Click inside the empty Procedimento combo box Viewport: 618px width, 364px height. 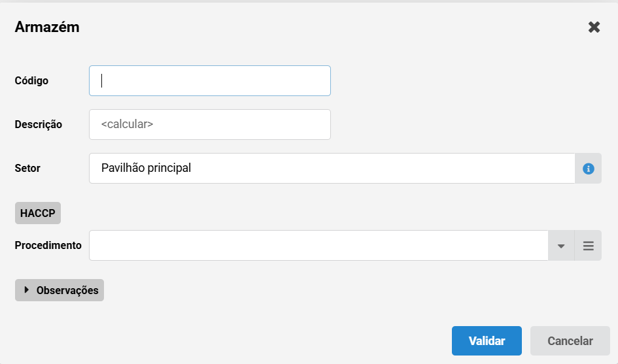tap(318, 246)
